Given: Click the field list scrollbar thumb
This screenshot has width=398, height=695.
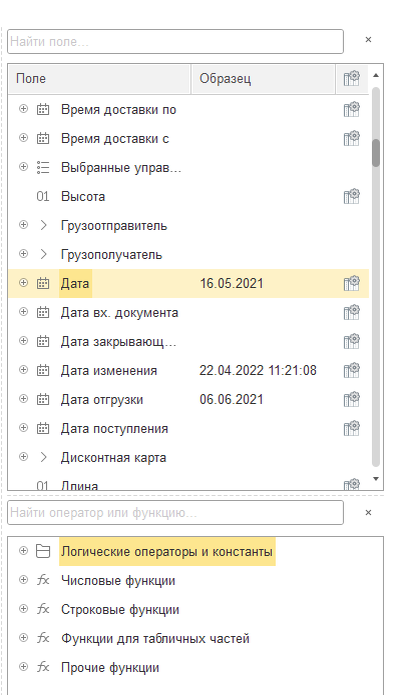Looking at the screenshot, I should pyautogui.click(x=376, y=153).
